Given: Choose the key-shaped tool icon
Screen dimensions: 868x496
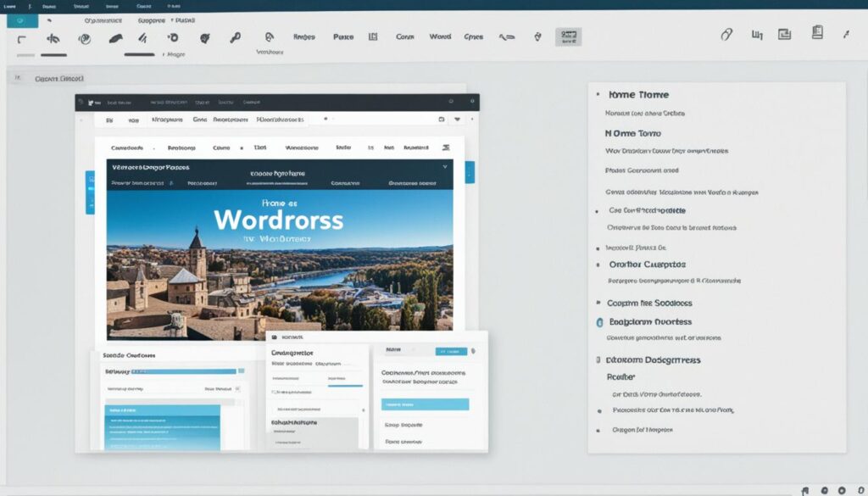Looking at the screenshot, I should click(x=235, y=37).
